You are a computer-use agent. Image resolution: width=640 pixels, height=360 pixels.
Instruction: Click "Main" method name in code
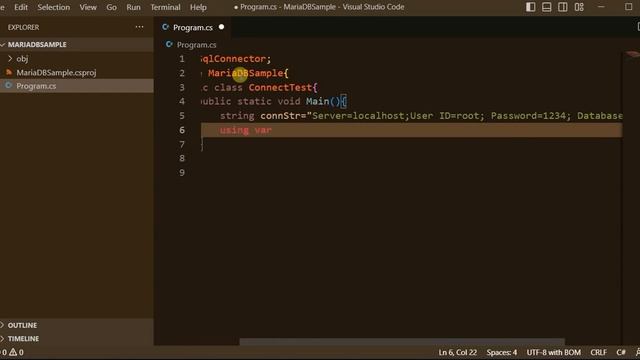pos(317,101)
